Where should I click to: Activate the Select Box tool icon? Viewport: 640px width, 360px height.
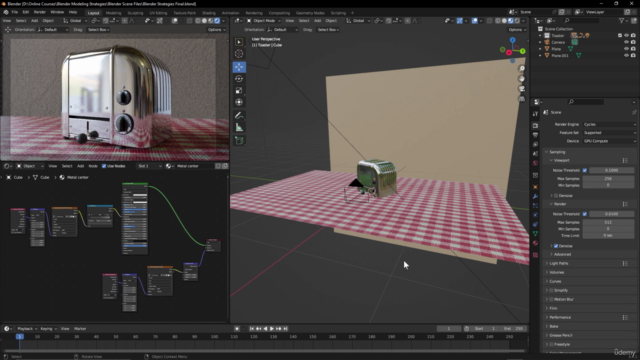[239, 42]
